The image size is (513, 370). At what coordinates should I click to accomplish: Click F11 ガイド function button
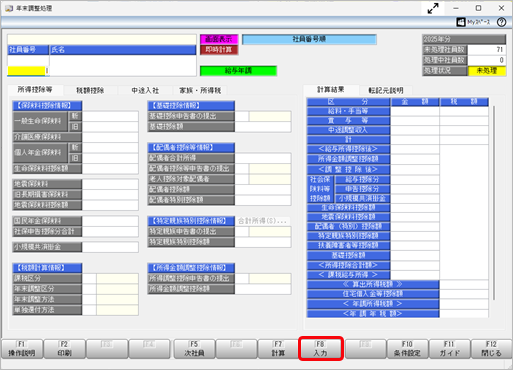tap(449, 349)
